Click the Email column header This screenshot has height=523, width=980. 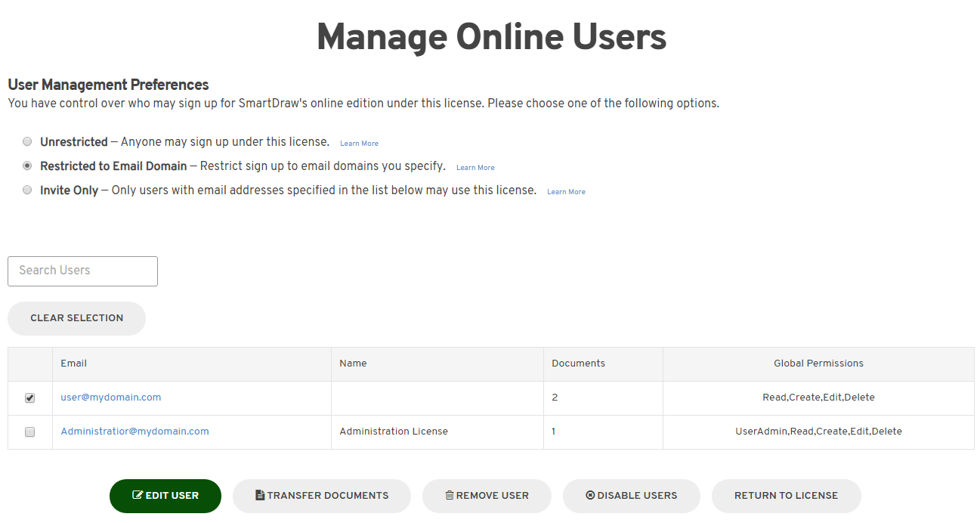point(74,364)
